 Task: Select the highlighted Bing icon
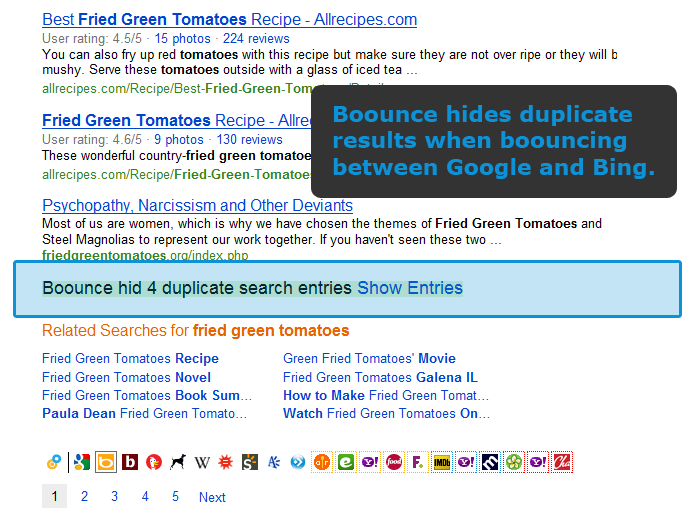tap(106, 462)
